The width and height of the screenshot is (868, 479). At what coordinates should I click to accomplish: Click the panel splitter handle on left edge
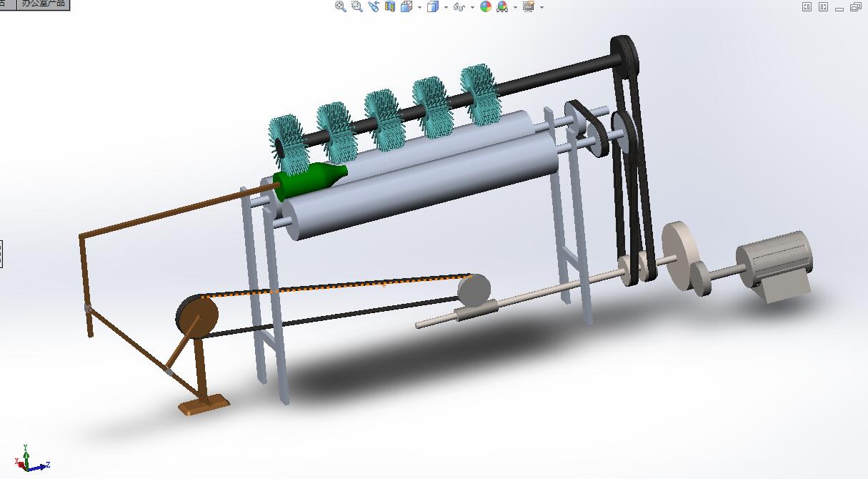(1, 254)
